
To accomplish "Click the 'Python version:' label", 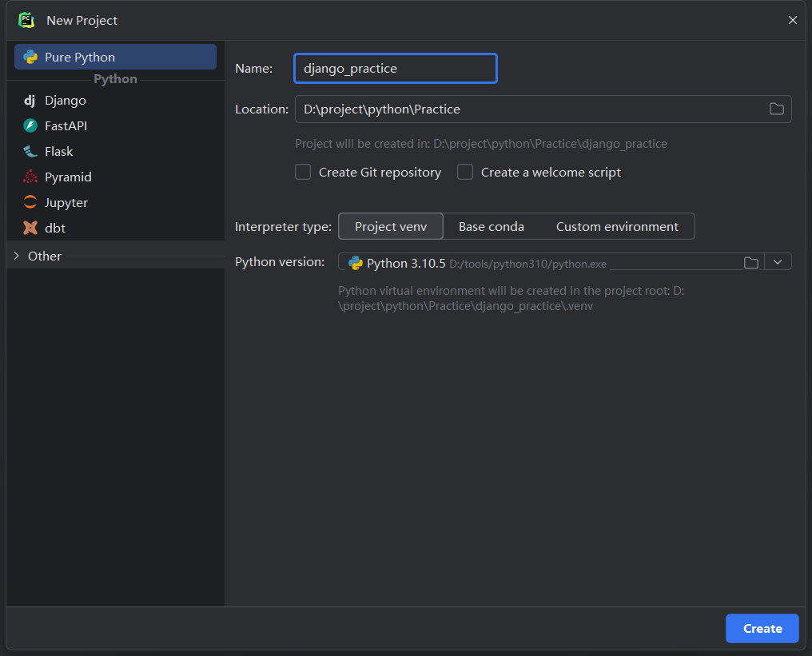I will (280, 262).
